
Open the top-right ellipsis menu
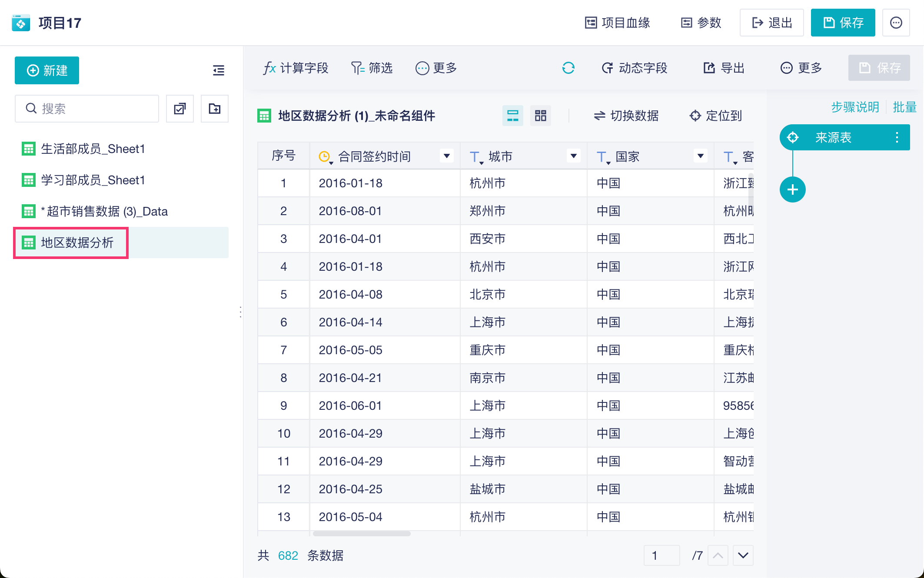(896, 23)
